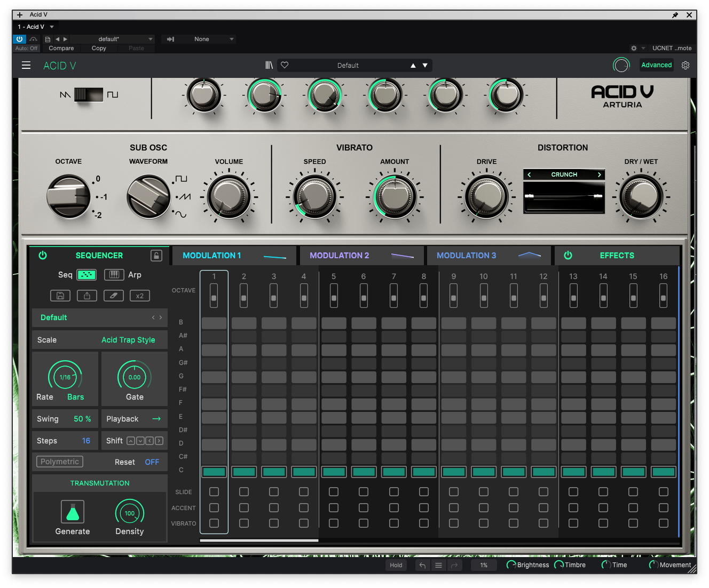
Task: Open the Acid V hamburger main menu
Action: click(x=26, y=65)
